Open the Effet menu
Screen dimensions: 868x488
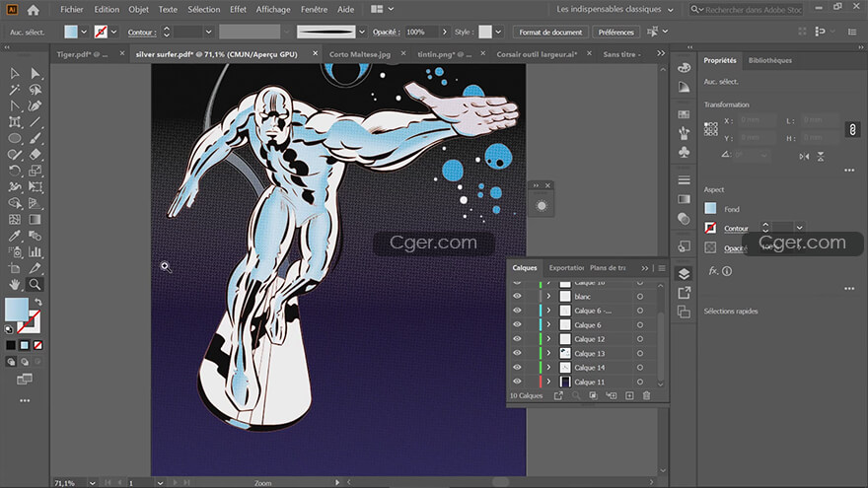[238, 10]
